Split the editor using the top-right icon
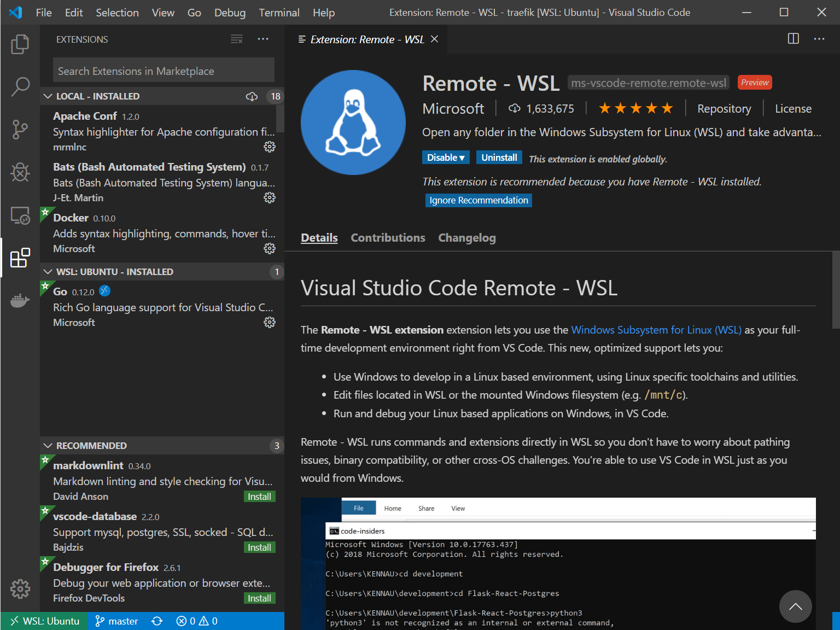 coord(793,39)
